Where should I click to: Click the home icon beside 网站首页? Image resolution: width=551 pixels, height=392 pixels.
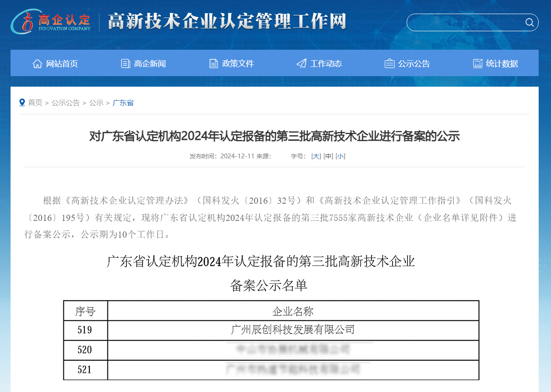click(x=37, y=63)
